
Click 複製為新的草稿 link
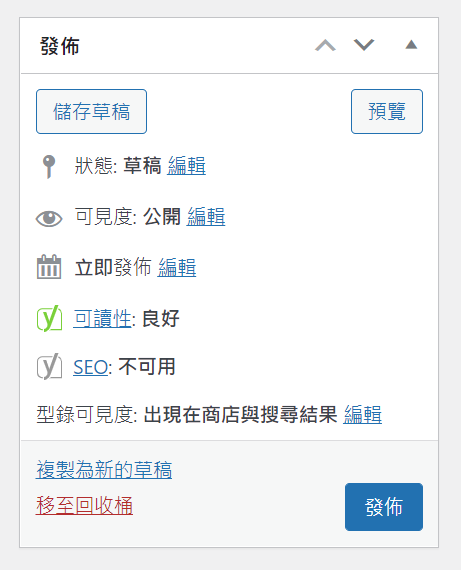104,470
